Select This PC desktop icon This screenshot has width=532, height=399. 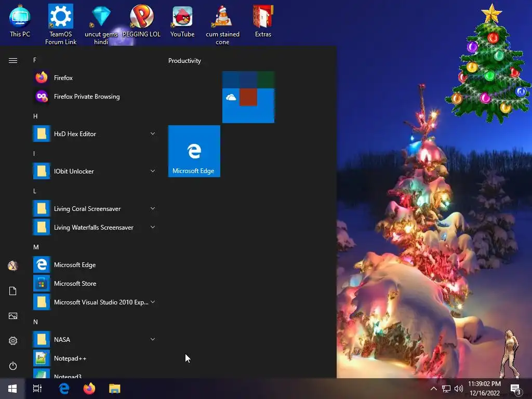click(x=20, y=21)
